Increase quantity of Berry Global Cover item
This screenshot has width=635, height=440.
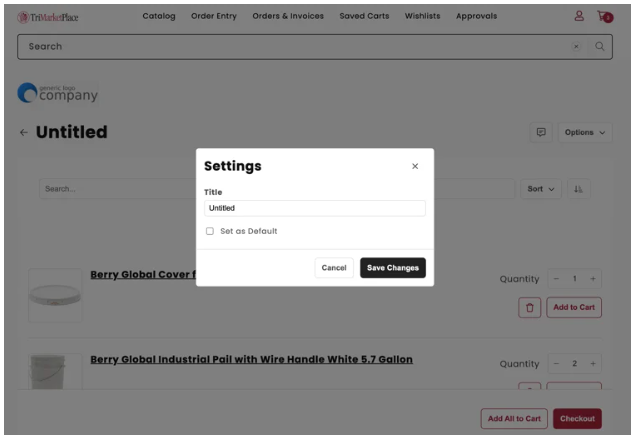(x=593, y=279)
